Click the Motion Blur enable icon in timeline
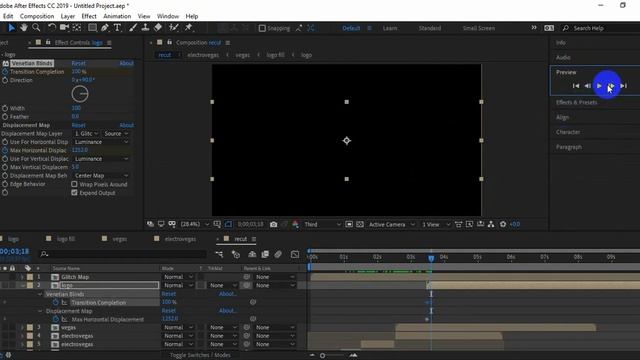Viewport: 640px width, 360px height. [278, 254]
